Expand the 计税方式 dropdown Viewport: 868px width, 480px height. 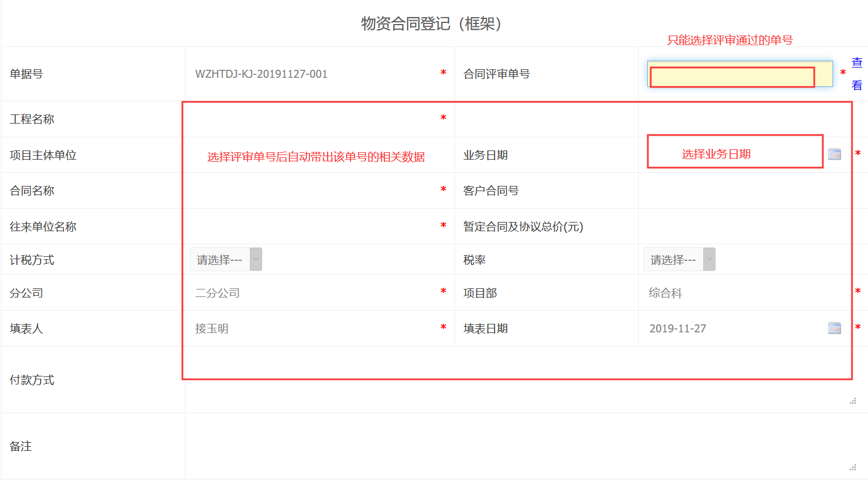pyautogui.click(x=226, y=259)
